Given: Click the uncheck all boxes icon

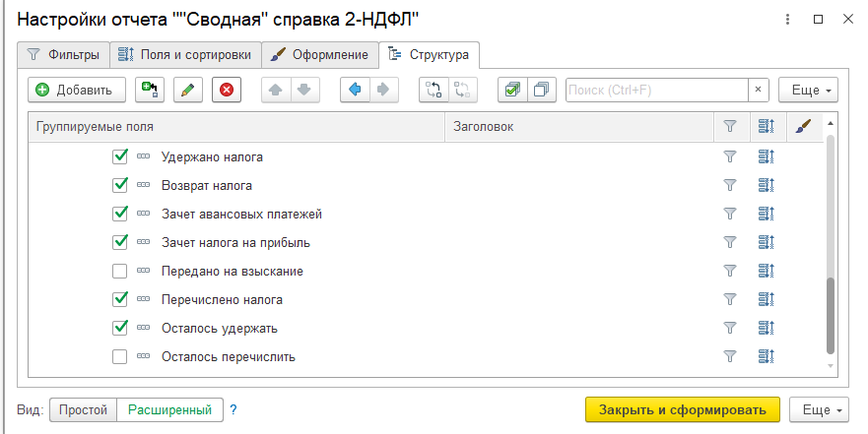Looking at the screenshot, I should [541, 90].
